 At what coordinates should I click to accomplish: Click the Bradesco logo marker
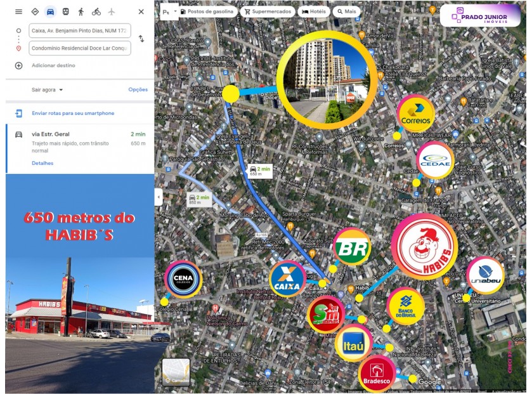tap(377, 374)
